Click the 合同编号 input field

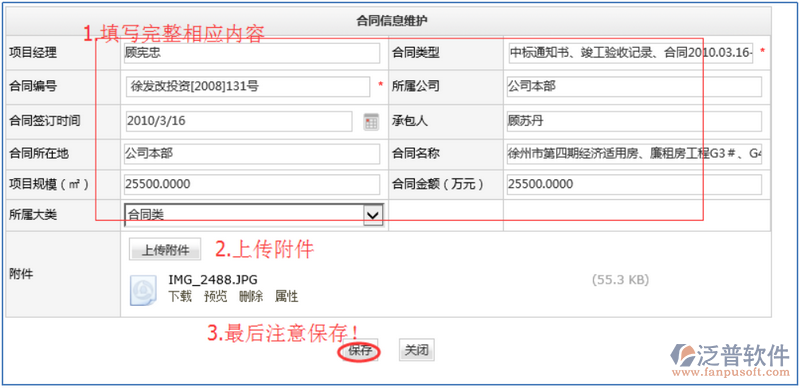coord(248,87)
